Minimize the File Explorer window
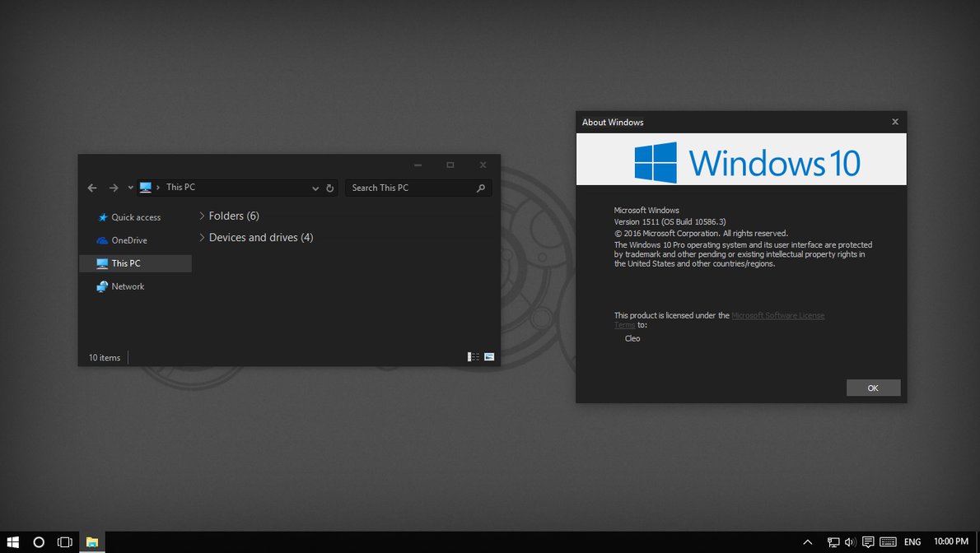The image size is (980, 553). (x=418, y=165)
